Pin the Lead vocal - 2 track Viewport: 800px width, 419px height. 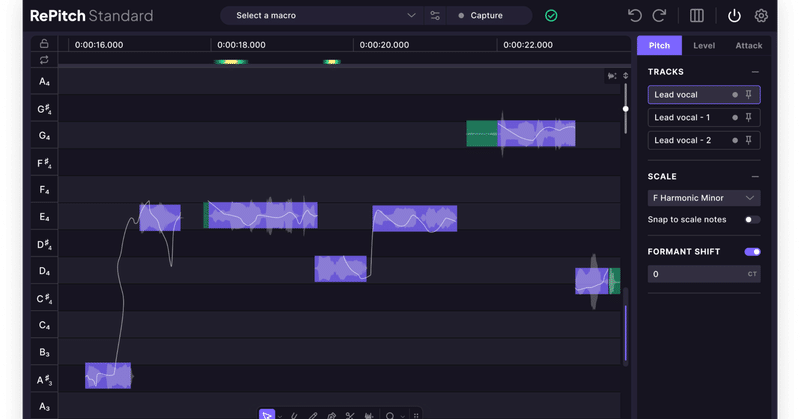tap(748, 140)
